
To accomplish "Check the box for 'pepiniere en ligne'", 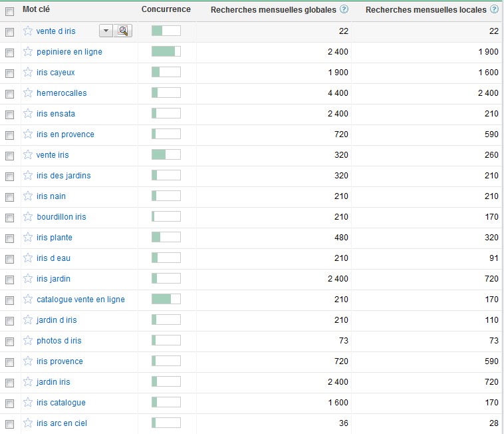I will (x=10, y=53).
